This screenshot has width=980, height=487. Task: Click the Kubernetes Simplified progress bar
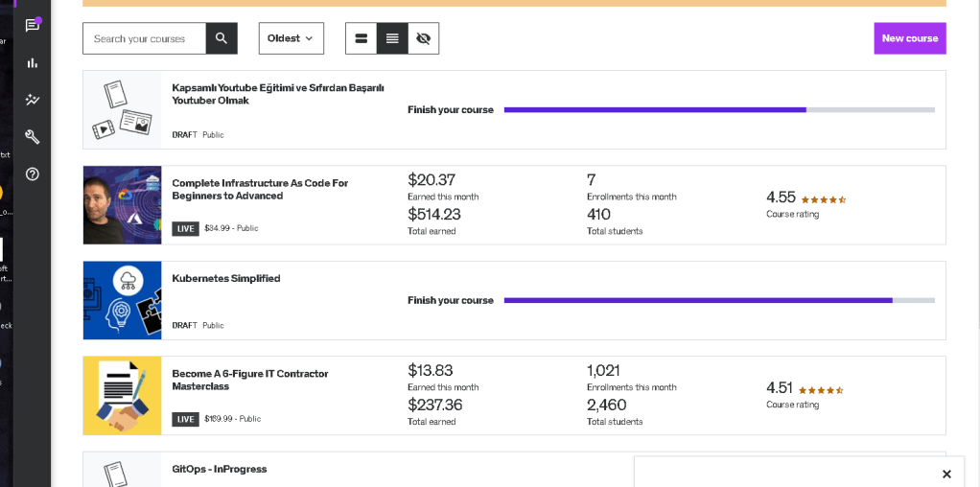pos(719,300)
